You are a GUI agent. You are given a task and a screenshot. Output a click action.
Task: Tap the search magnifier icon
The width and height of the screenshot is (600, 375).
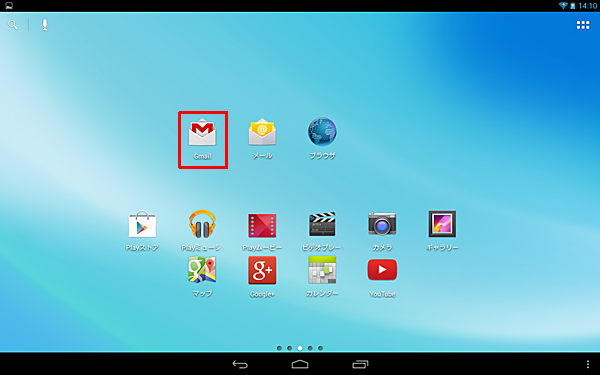coord(13,25)
